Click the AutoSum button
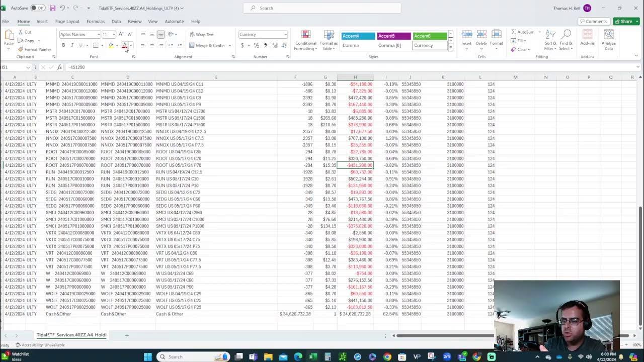 pyautogui.click(x=523, y=32)
